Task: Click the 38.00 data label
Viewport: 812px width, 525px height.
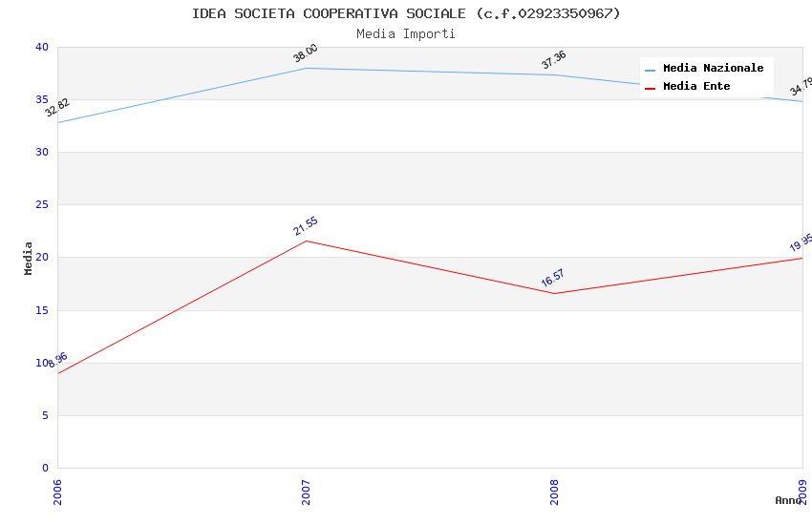Action: [x=306, y=53]
